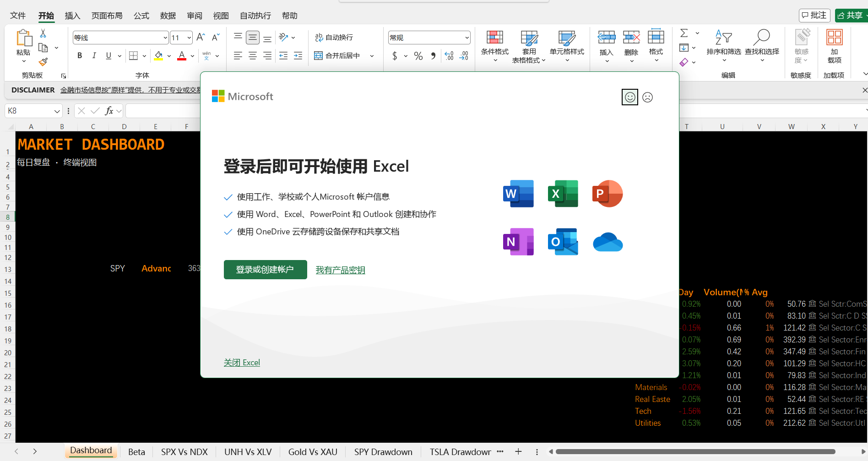Switch to the 插入 ribbon tab

pyautogui.click(x=72, y=16)
